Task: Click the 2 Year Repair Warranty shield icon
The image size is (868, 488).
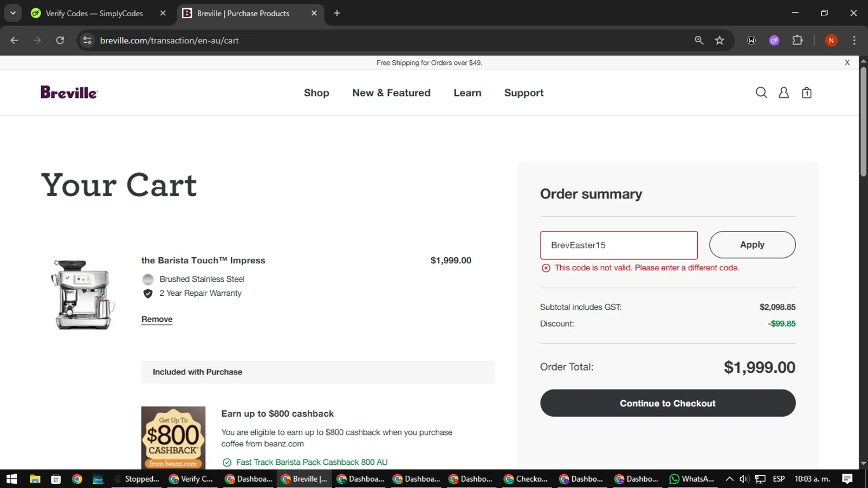Action: click(x=148, y=293)
